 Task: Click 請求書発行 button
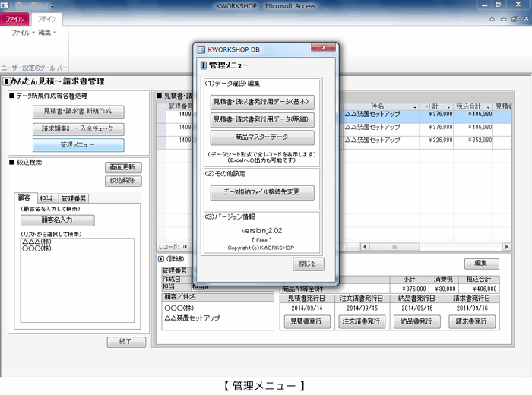click(472, 321)
